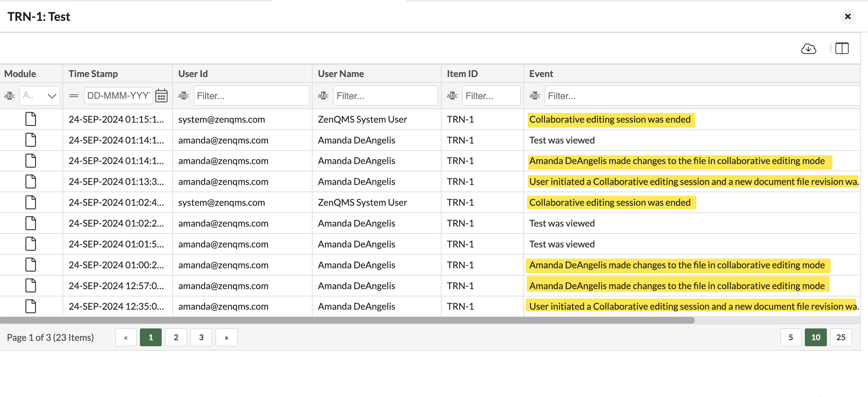Focus the Time Stamp date filter field
The width and height of the screenshot is (868, 397).
click(118, 96)
